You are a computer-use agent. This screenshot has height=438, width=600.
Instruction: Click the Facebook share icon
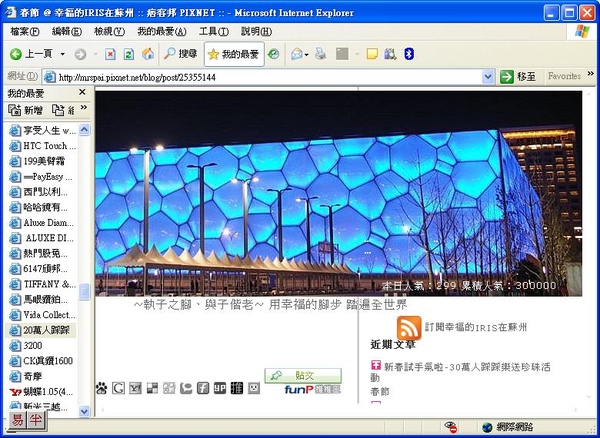(x=203, y=388)
